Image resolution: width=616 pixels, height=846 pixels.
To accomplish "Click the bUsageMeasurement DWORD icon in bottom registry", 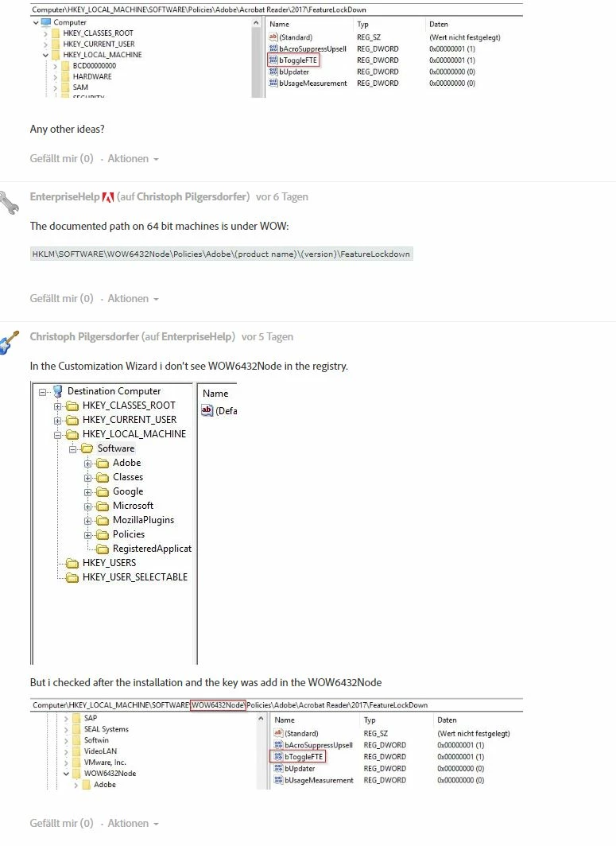I will [x=278, y=780].
